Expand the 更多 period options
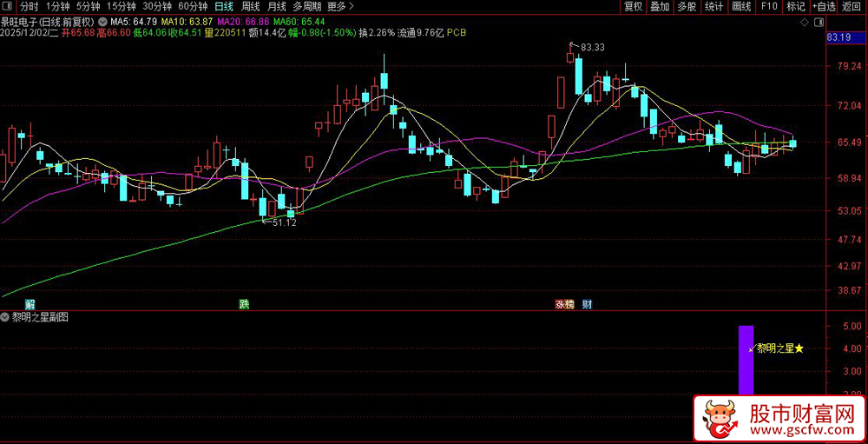 point(340,7)
